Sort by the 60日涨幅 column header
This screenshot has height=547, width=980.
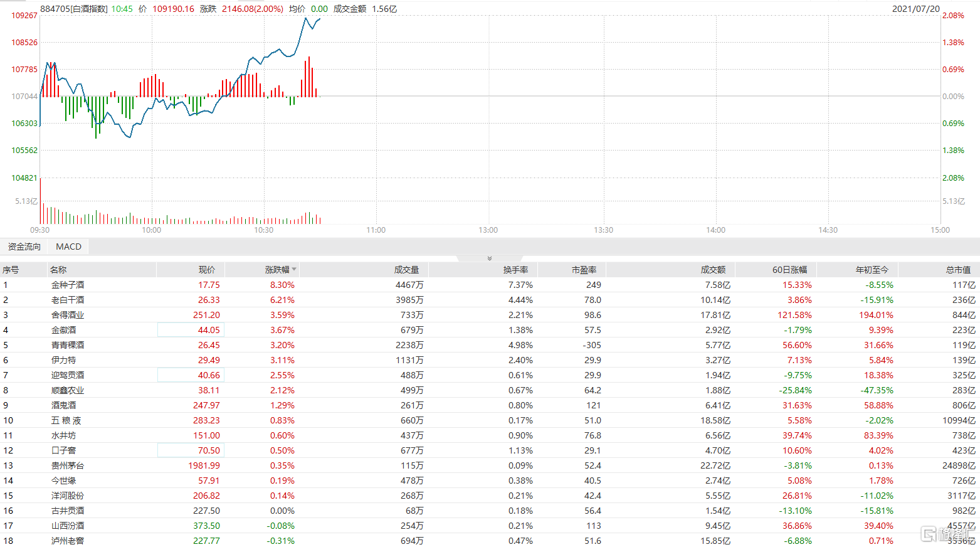click(x=789, y=270)
